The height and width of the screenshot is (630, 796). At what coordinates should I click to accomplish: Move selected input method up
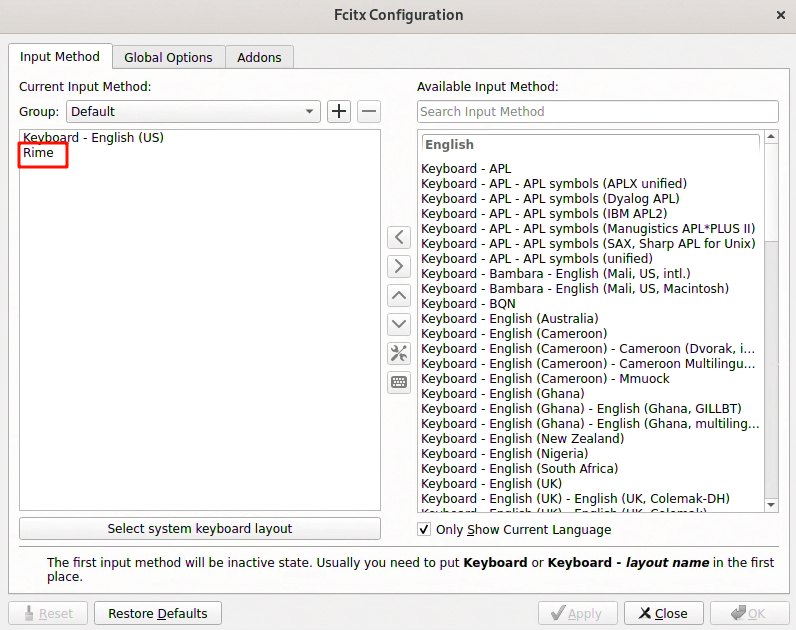(399, 295)
